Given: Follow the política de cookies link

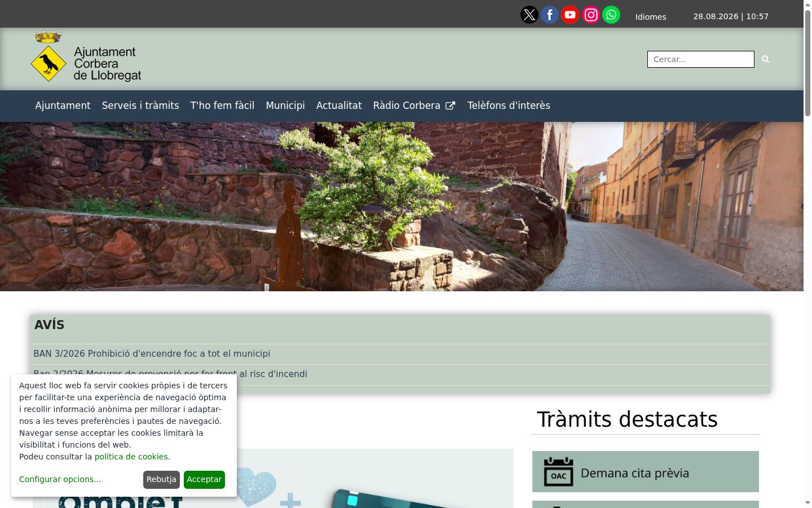Looking at the screenshot, I should click(x=131, y=457).
